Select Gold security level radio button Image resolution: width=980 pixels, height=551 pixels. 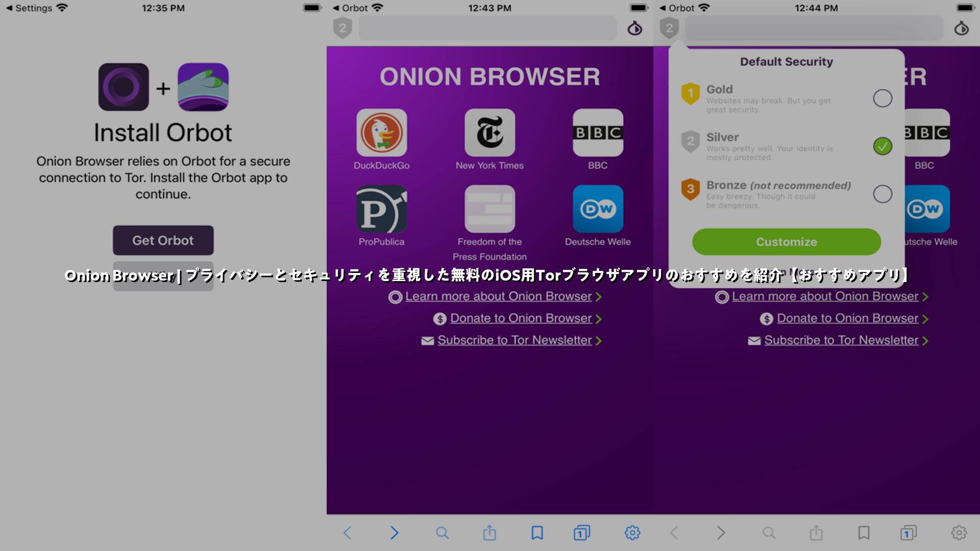click(x=883, y=98)
